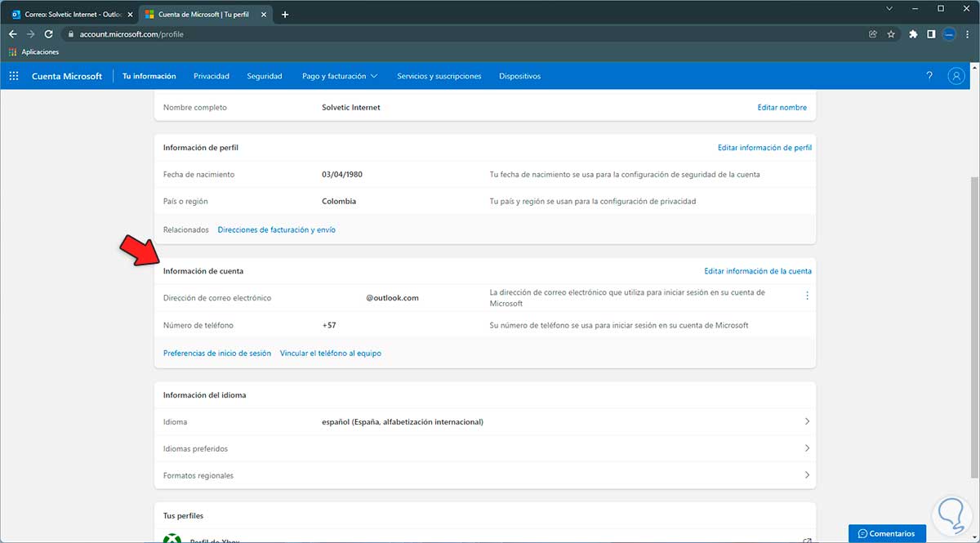Click Vincular el teléfono al equipo link
980x543 pixels.
331,353
